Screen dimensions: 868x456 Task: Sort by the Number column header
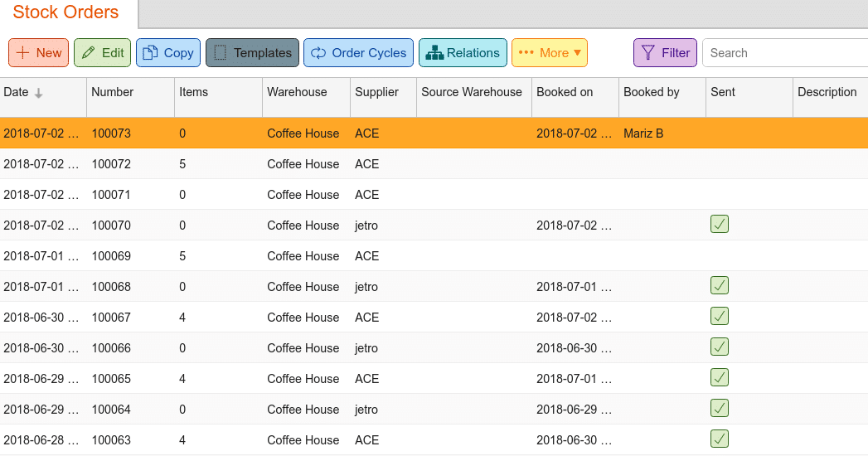pos(113,92)
